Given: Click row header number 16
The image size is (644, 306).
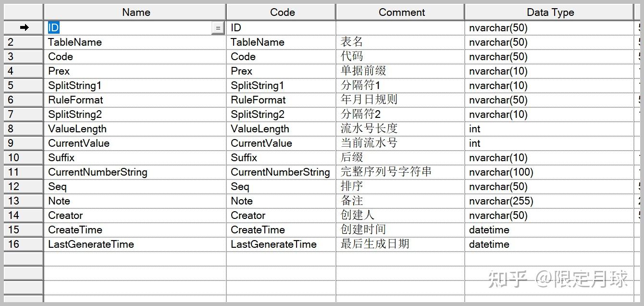Looking at the screenshot, I should 24,244.
